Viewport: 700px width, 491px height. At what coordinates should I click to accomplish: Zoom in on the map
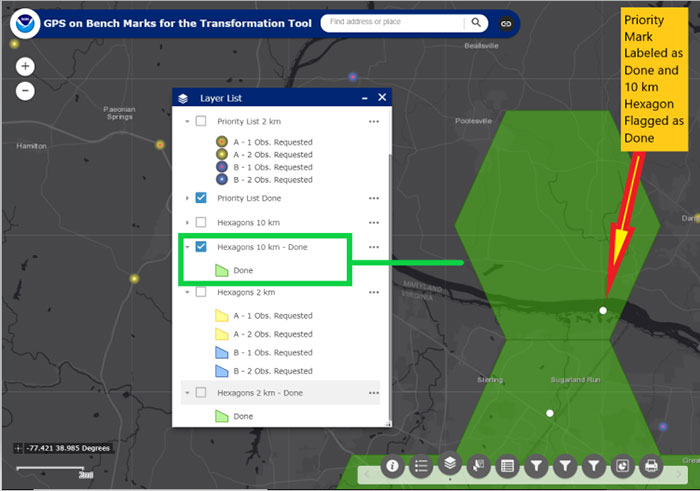(x=25, y=67)
